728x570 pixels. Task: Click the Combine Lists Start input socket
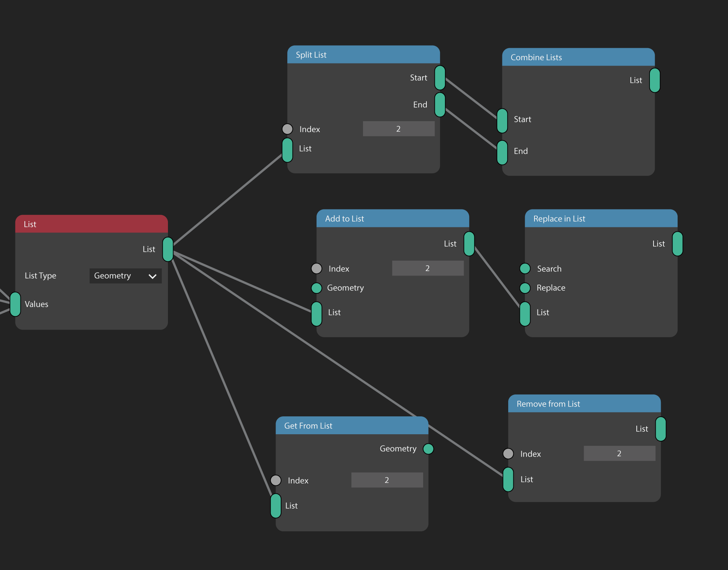pyautogui.click(x=502, y=121)
